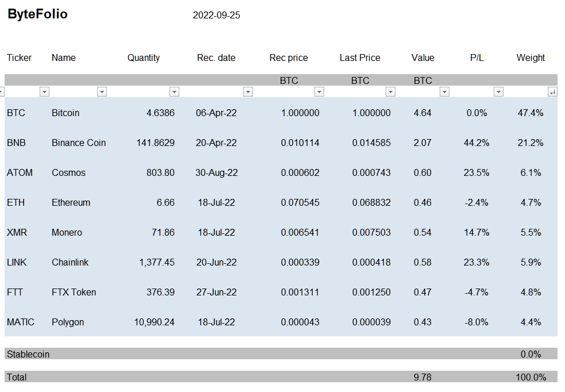Select the Stablecoin weight 0.0%

(x=531, y=354)
